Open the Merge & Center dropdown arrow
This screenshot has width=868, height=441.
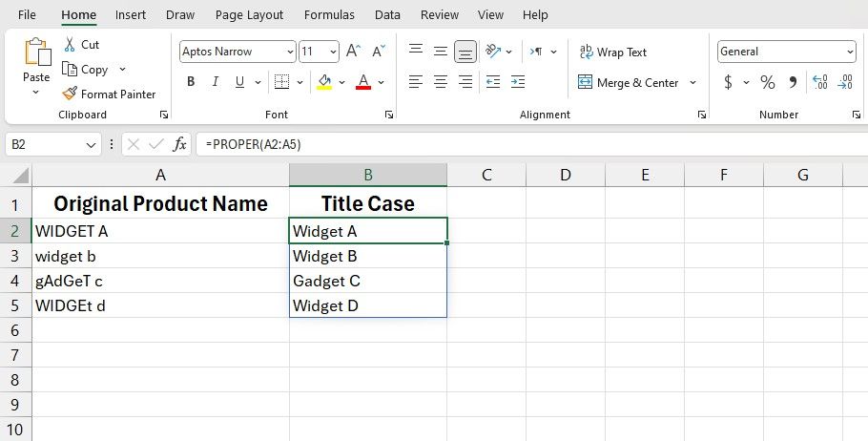point(692,83)
